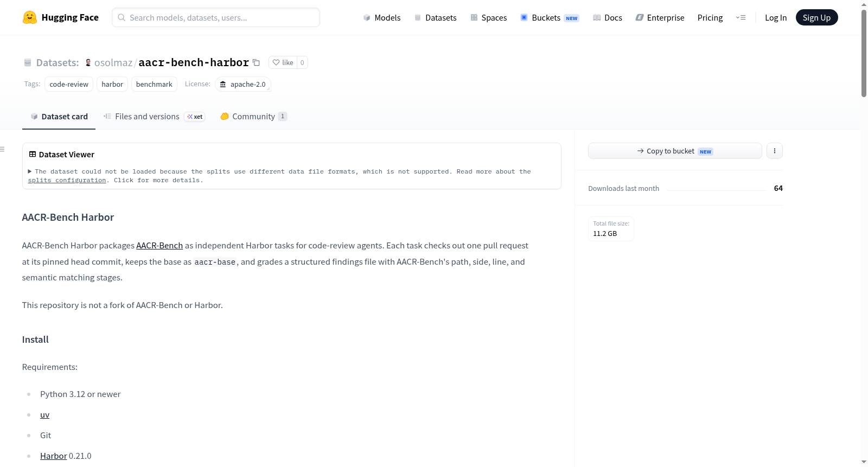Click the xet badge on Files tab
The height and width of the screenshot is (467, 868).
point(195,117)
